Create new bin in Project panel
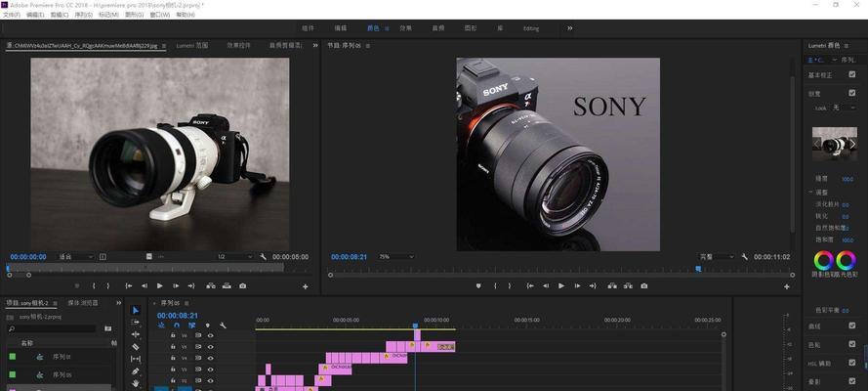This screenshot has height=391, width=868. (x=108, y=328)
